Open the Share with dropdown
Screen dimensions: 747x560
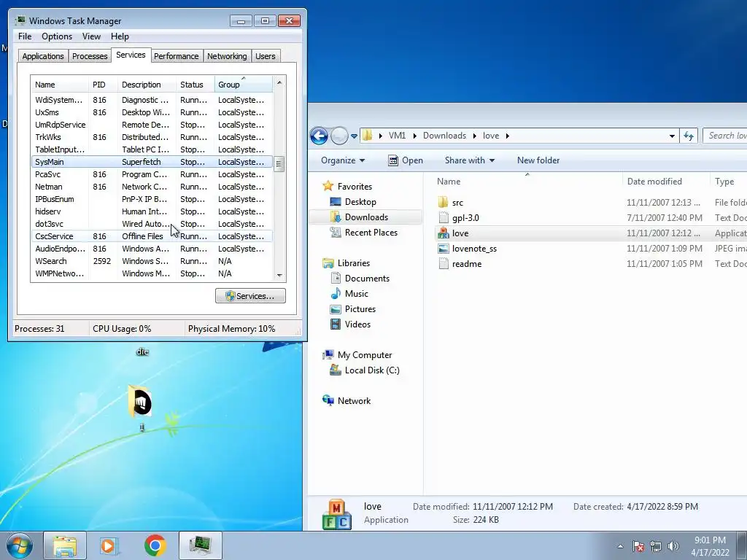coord(469,160)
